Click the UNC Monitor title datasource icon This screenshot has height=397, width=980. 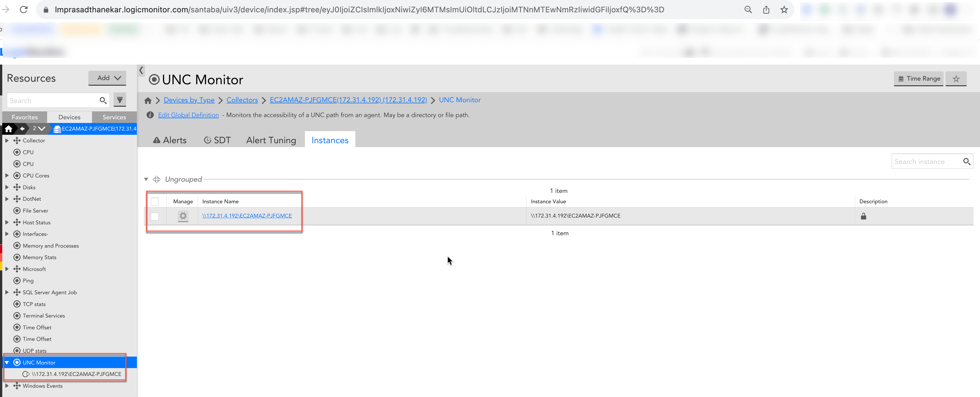154,80
